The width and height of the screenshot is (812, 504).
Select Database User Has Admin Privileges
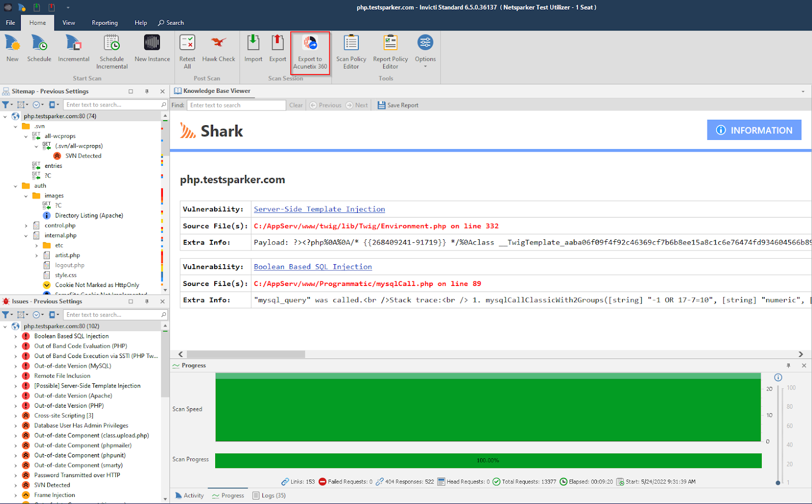pos(81,425)
